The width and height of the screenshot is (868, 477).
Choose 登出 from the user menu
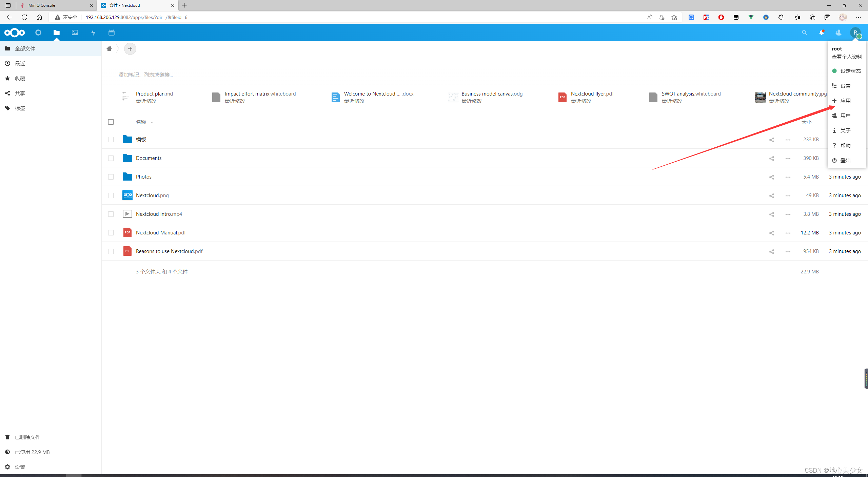point(845,160)
